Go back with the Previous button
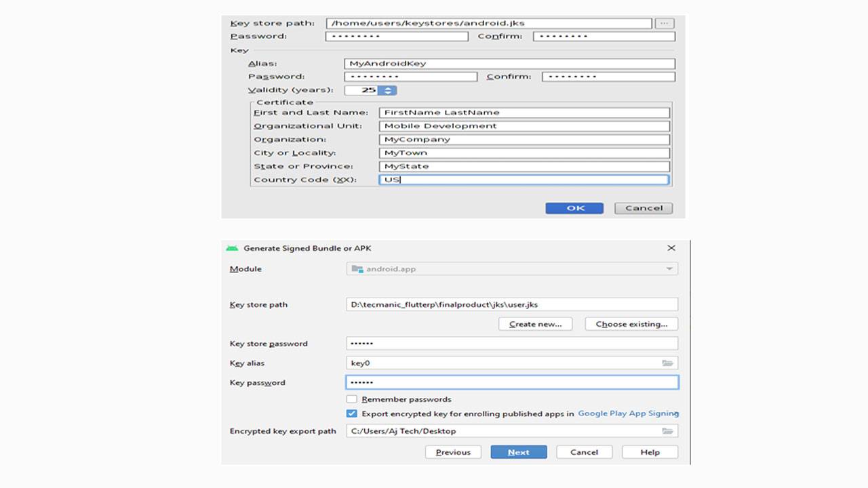The image size is (868, 488). pyautogui.click(x=453, y=452)
